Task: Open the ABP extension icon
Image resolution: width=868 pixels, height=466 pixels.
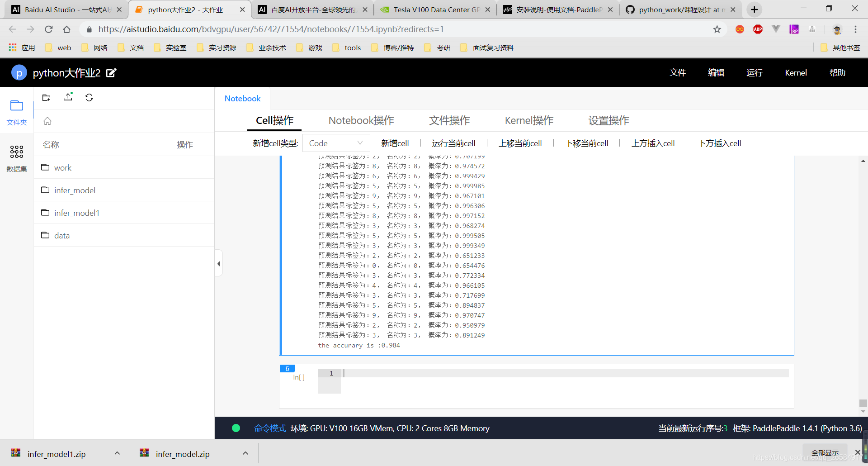Action: point(758,29)
